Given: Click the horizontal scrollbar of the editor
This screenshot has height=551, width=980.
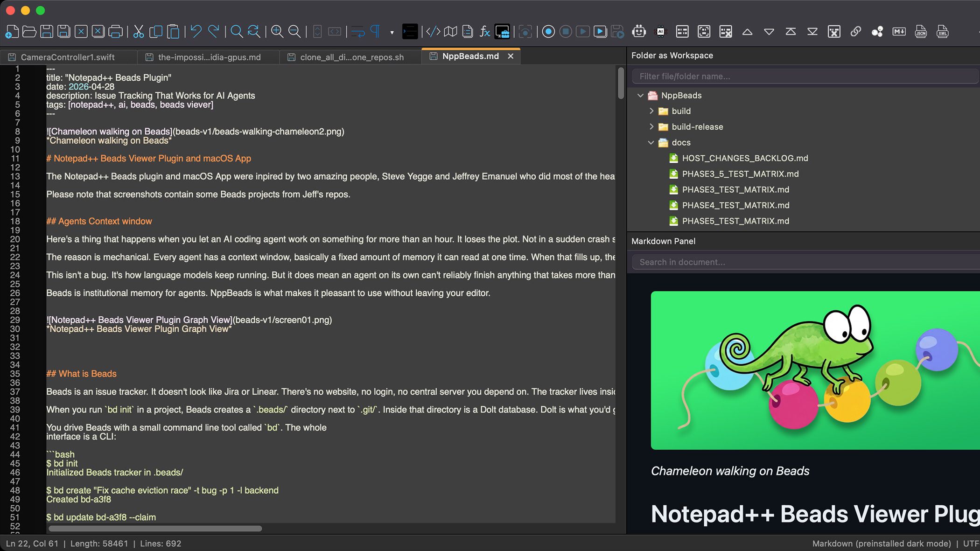Looking at the screenshot, I should (x=155, y=529).
